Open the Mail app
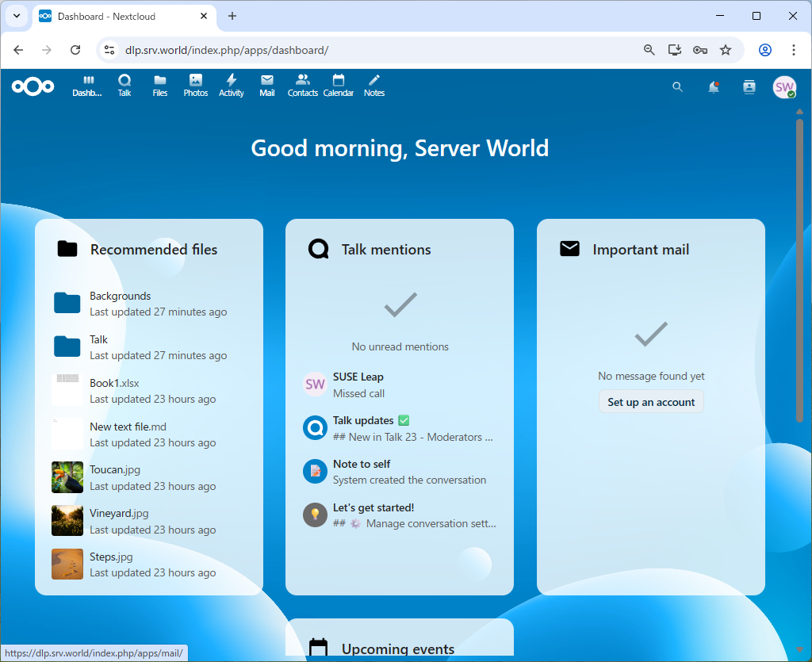 click(x=267, y=86)
